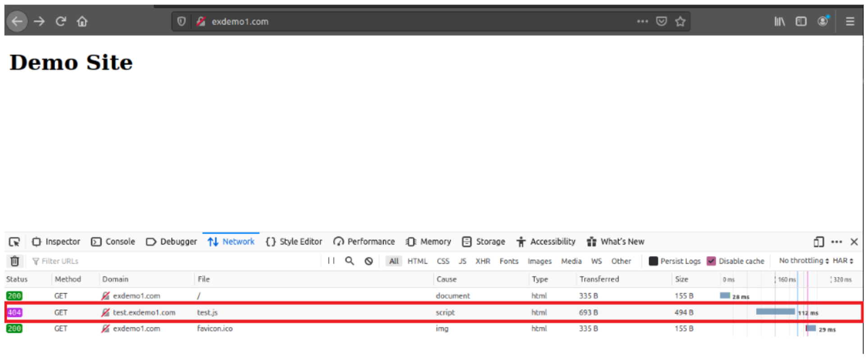Image resolution: width=868 pixels, height=359 pixels.
Task: Sort requests by the Status column header
Action: point(17,279)
